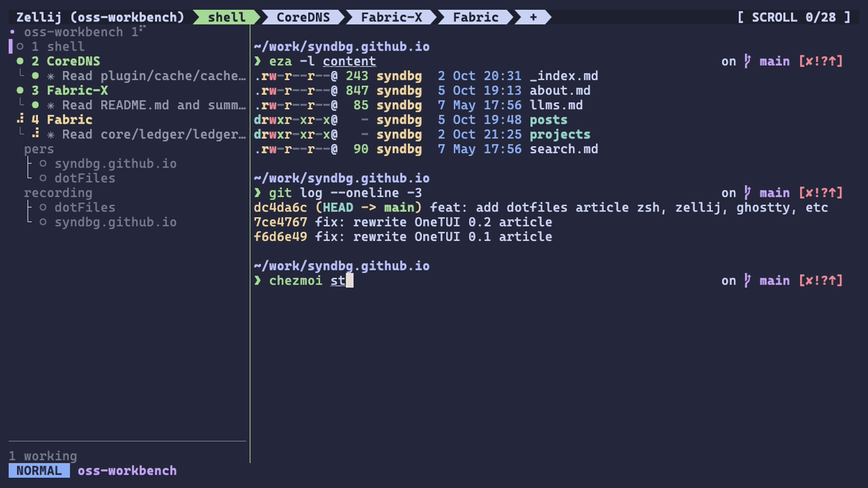Select syndbg.github.io under pers

115,164
